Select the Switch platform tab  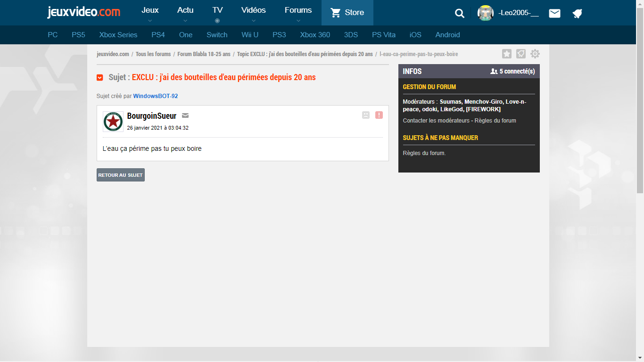[217, 35]
